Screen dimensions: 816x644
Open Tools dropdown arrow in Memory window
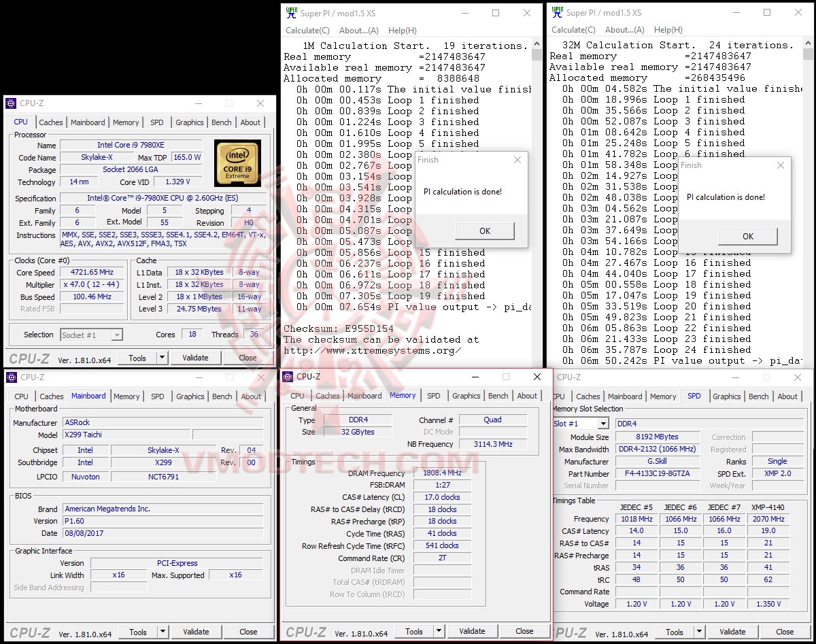[x=439, y=631]
